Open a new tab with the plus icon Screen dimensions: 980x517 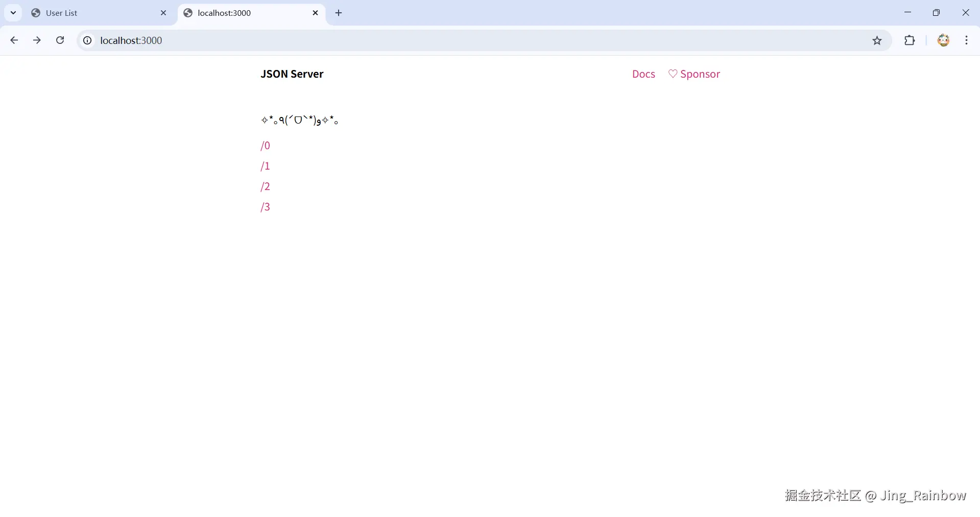coord(339,13)
